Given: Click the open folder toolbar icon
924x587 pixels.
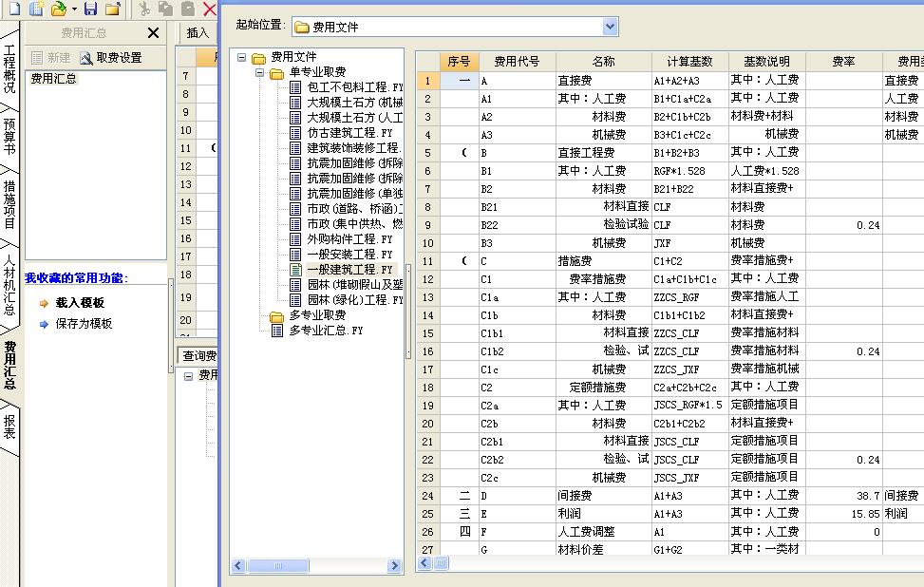Looking at the screenshot, I should [58, 8].
